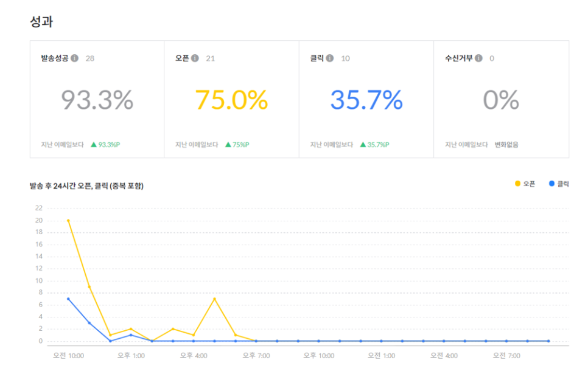Click the 수신거부 label
The width and height of the screenshot is (588, 385).
point(458,58)
